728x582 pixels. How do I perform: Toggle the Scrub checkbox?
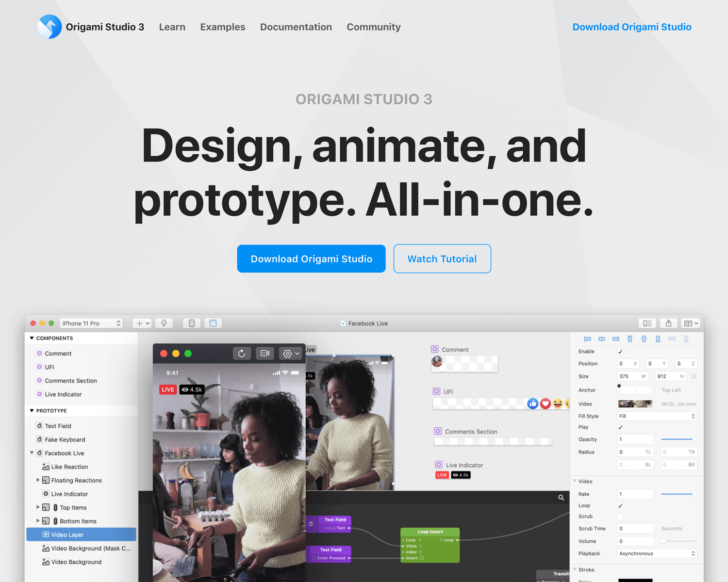pos(620,517)
